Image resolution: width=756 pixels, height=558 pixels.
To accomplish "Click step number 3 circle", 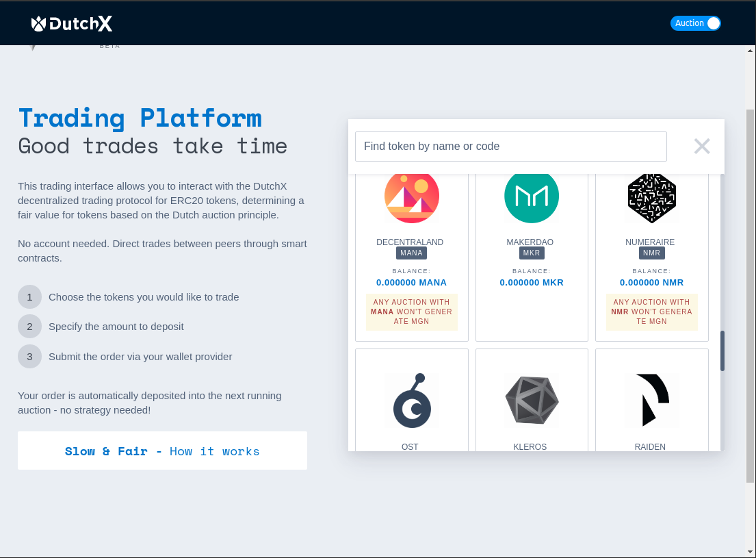I will (29, 357).
